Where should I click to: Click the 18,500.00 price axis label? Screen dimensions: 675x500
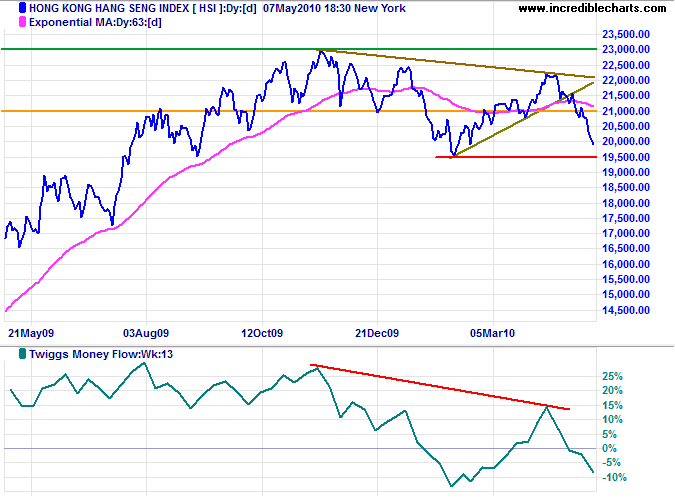[x=625, y=187]
